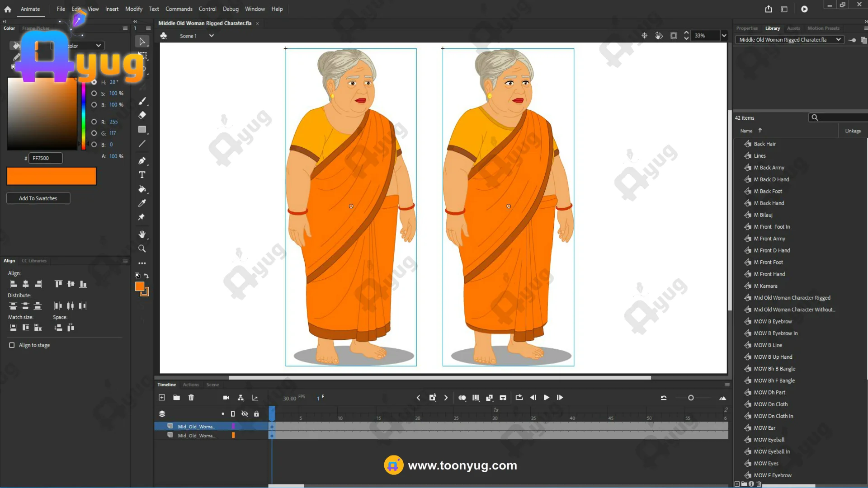Click Add To Swatches button

click(x=38, y=198)
